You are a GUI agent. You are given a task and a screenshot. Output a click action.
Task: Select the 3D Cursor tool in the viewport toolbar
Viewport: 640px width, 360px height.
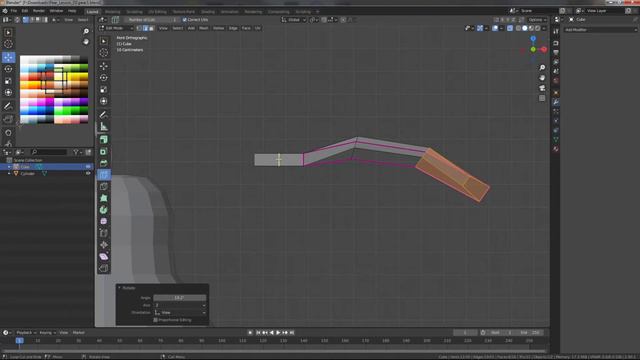[x=104, y=53]
